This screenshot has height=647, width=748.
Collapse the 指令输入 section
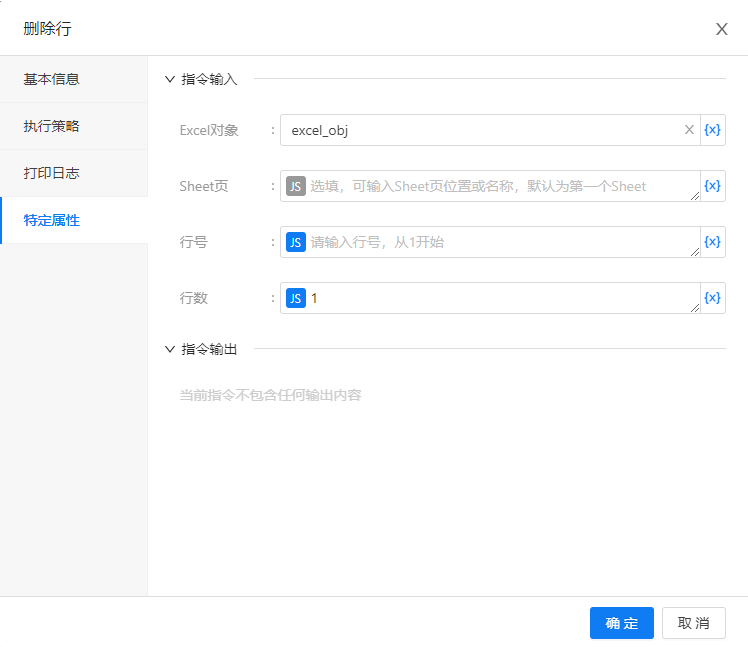click(x=170, y=79)
